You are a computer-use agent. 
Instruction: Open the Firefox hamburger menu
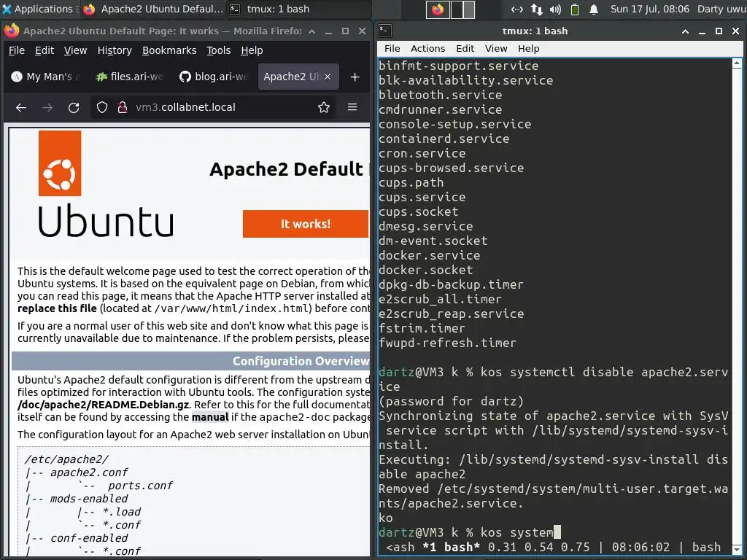(x=352, y=108)
